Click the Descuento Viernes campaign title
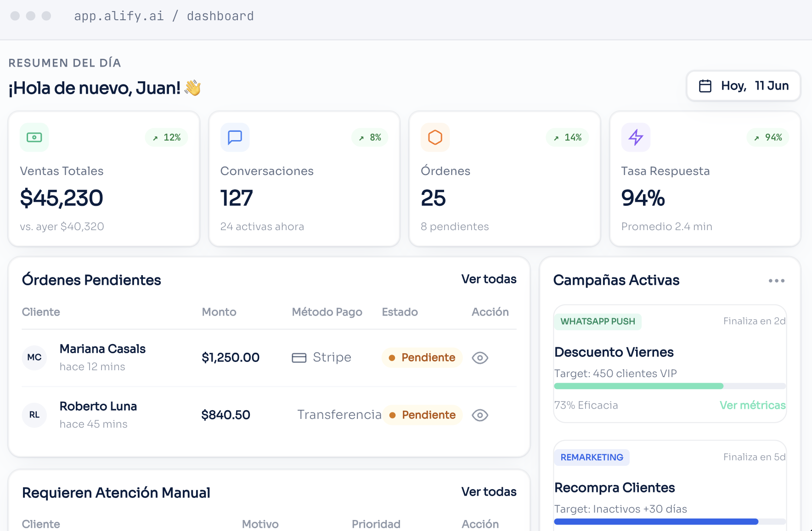The width and height of the screenshot is (812, 531). click(614, 352)
